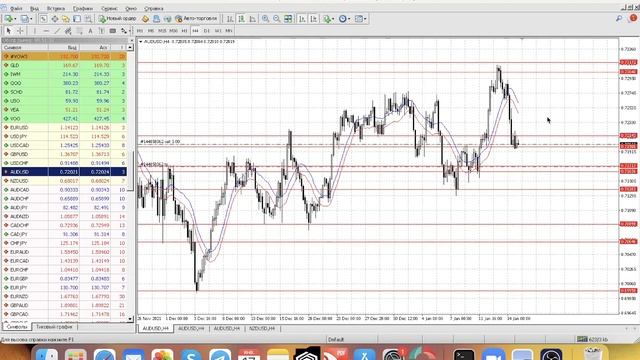
Task: Open the Вид menu
Action: pyautogui.click(x=34, y=8)
